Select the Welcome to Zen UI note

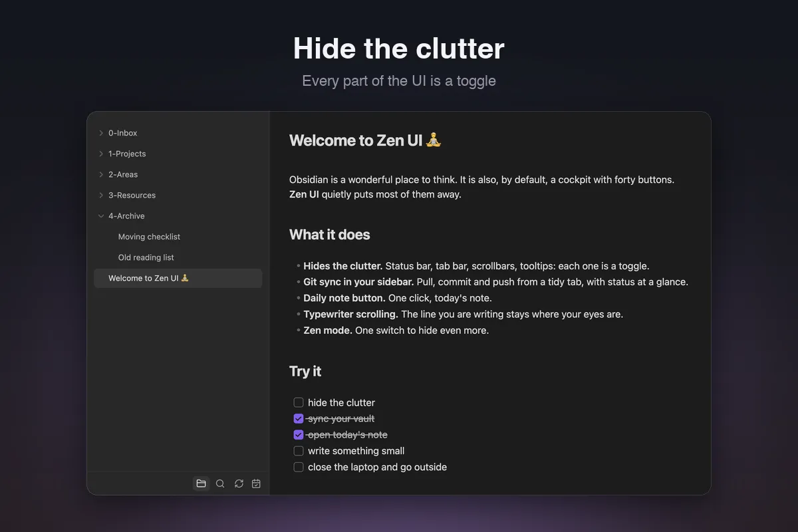[x=178, y=278]
